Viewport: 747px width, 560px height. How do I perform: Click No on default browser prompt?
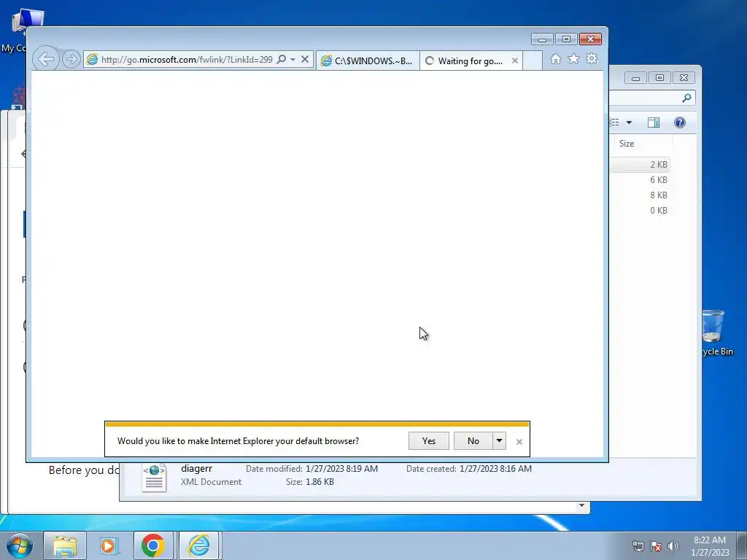click(x=473, y=441)
